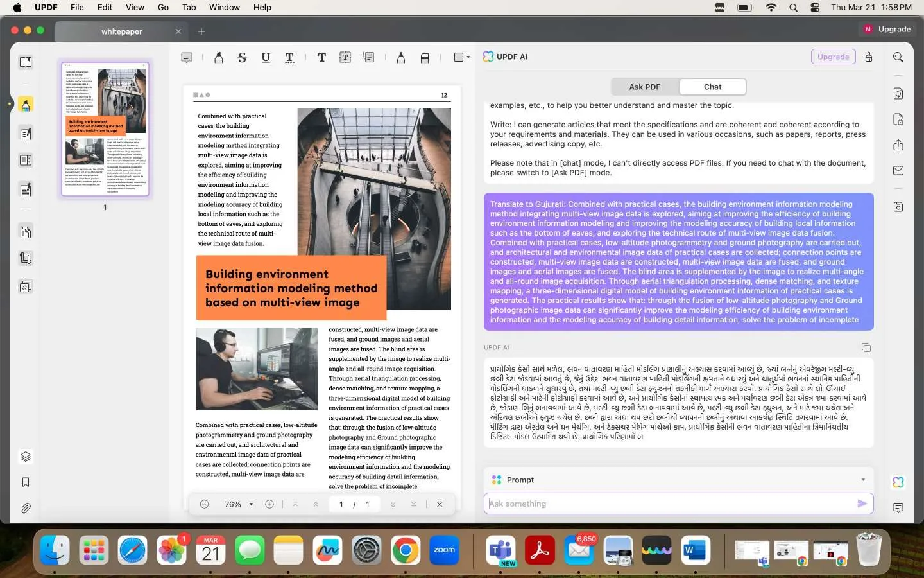Go to next page arrow
Screen dimensions: 924x578
[393, 504]
